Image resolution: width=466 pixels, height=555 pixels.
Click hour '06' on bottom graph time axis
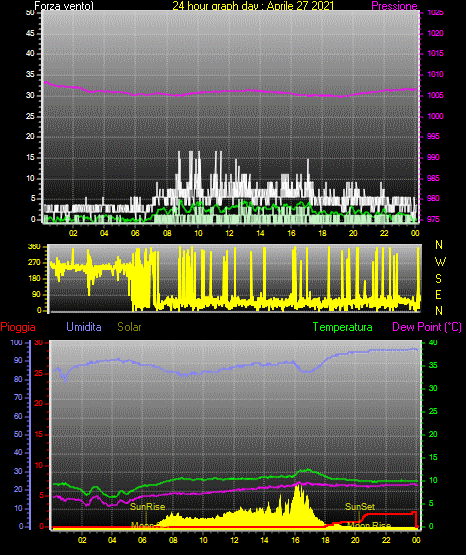coord(142,540)
